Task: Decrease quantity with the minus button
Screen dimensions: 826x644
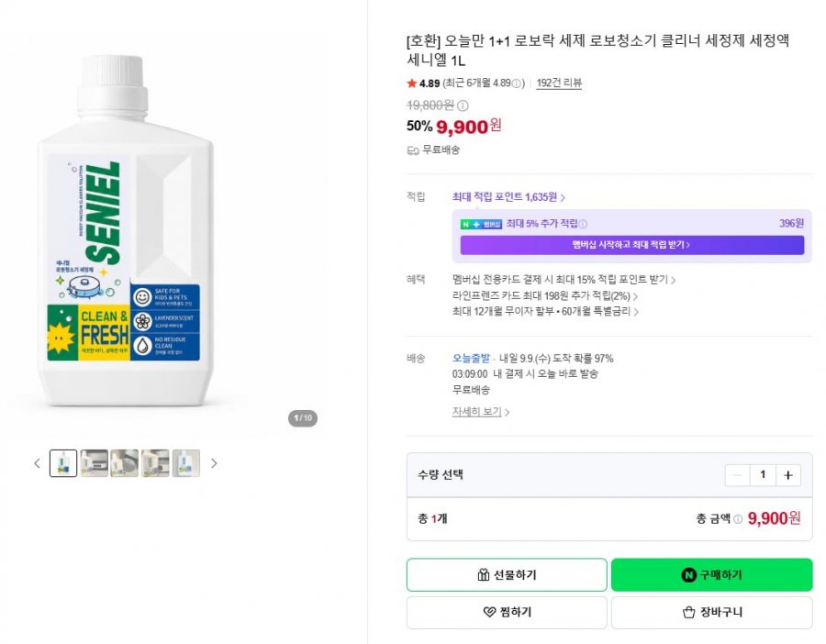Action: pos(738,475)
